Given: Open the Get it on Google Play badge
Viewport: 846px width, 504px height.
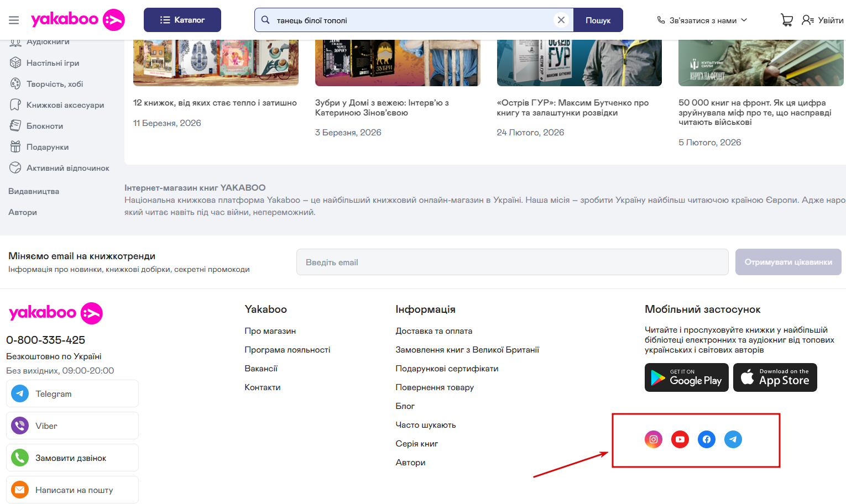Looking at the screenshot, I should pyautogui.click(x=687, y=377).
